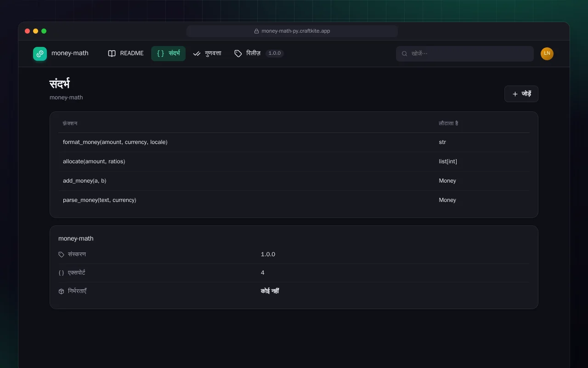Click the plus icon in जोड़ें button
The image size is (588, 368).
pos(515,94)
